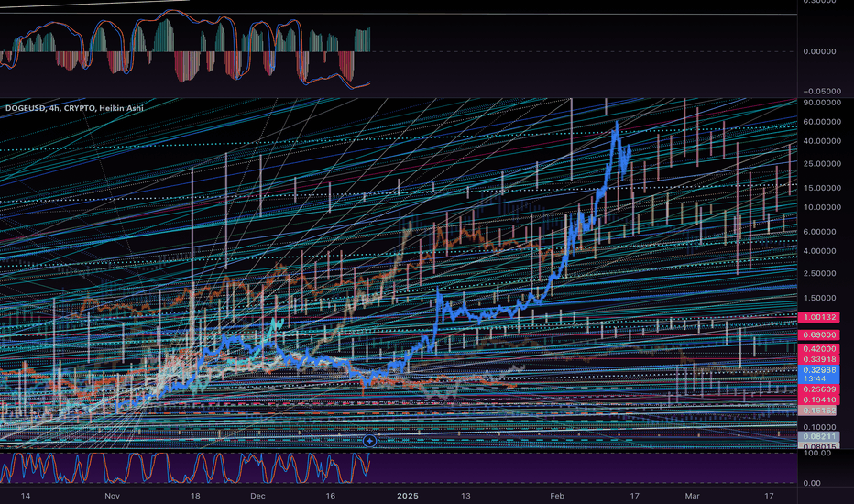854x504 pixels.
Task: Click the 15.00000 price axis value
Action: (821, 188)
